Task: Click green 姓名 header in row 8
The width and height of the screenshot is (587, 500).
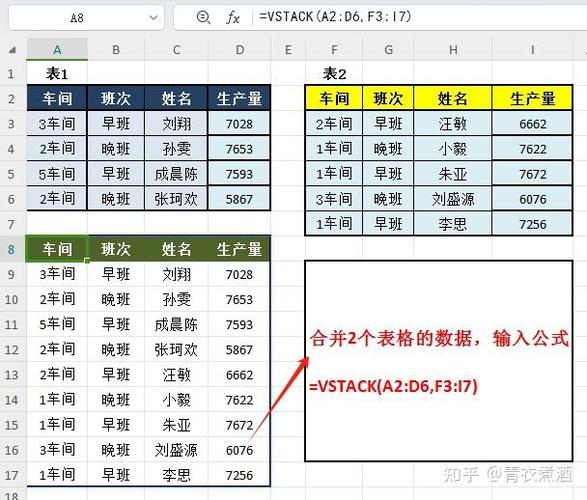Action: [176, 249]
